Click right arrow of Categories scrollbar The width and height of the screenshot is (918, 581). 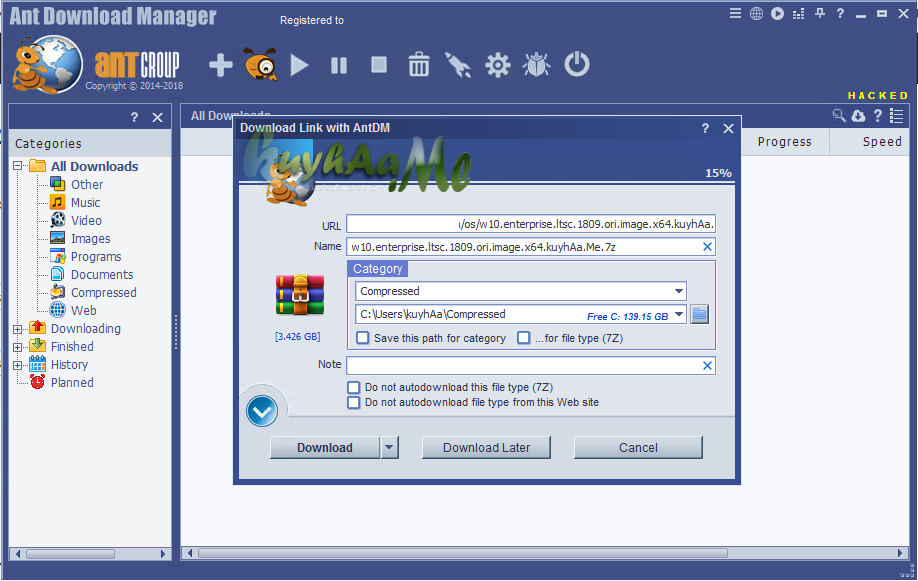click(163, 553)
